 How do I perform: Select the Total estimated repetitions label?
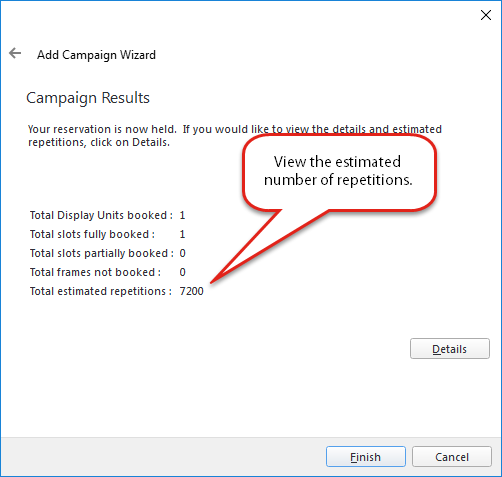pyautogui.click(x=101, y=291)
